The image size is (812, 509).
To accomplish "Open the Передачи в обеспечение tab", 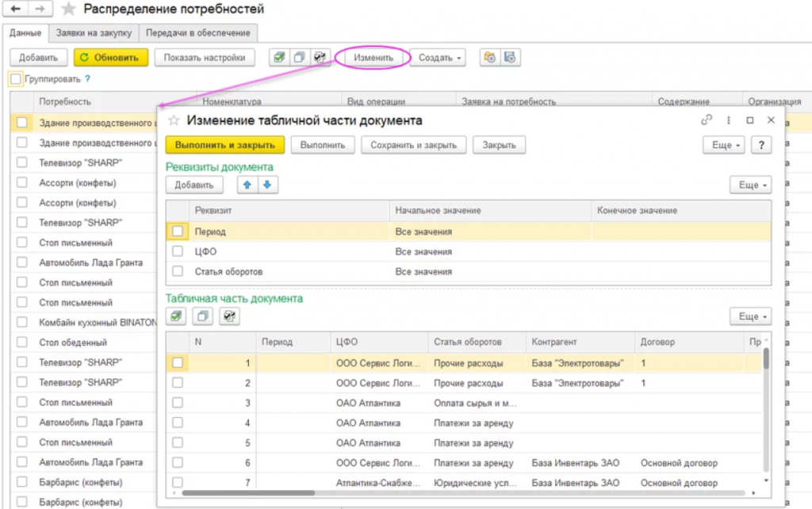I will pyautogui.click(x=198, y=33).
